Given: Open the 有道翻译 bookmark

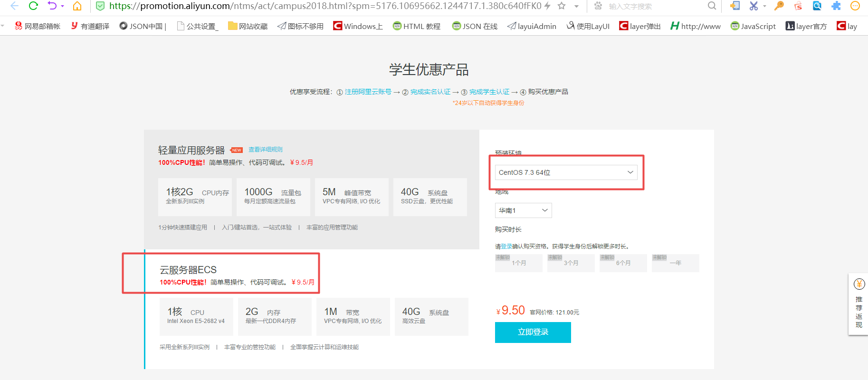Looking at the screenshot, I should tap(90, 26).
